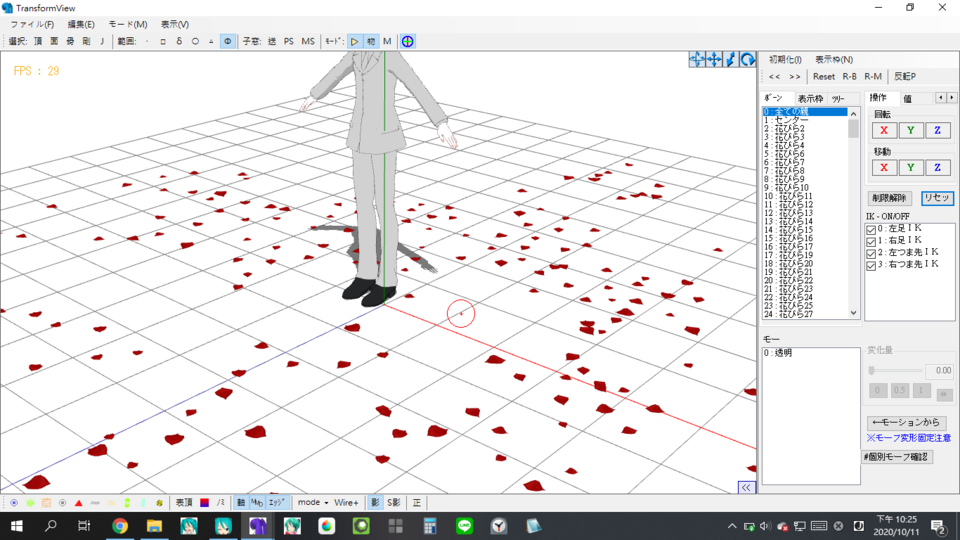Click the >> next button
960x540 pixels.
pos(795,77)
